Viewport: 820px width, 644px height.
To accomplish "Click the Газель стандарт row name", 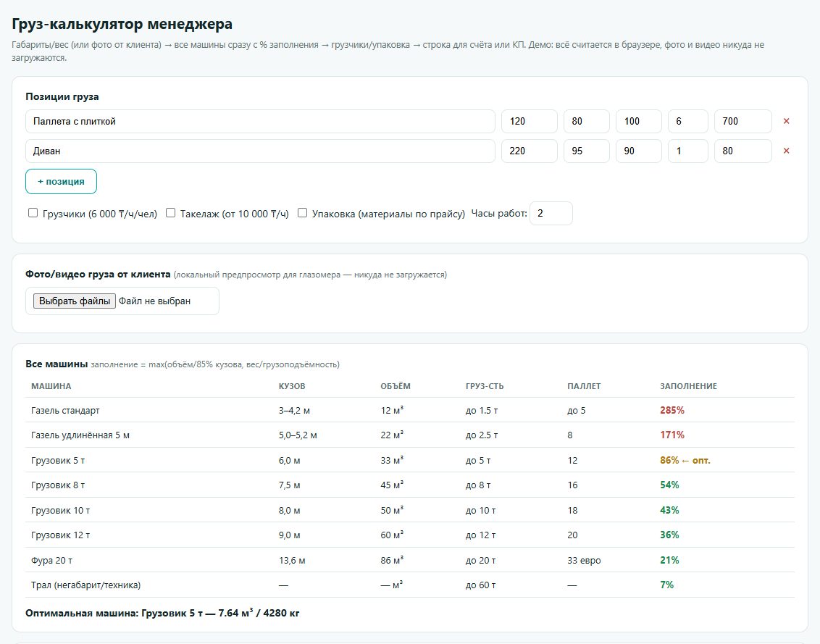I will pyautogui.click(x=65, y=411).
